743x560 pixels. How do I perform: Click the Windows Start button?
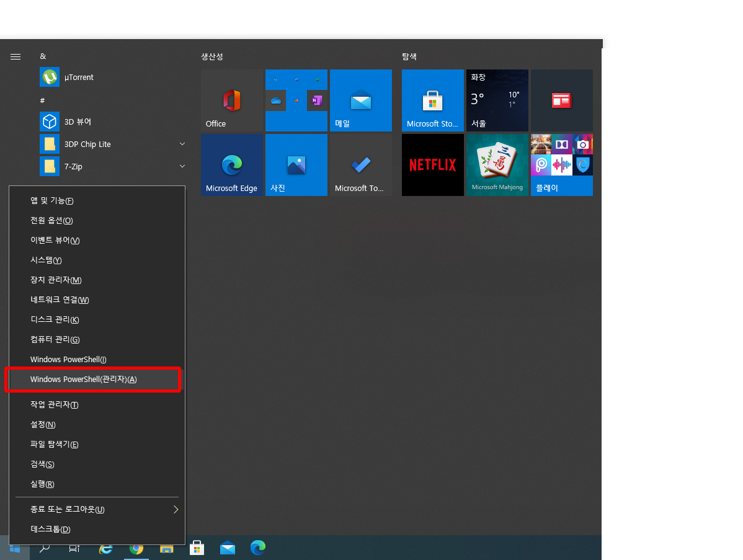[15, 548]
